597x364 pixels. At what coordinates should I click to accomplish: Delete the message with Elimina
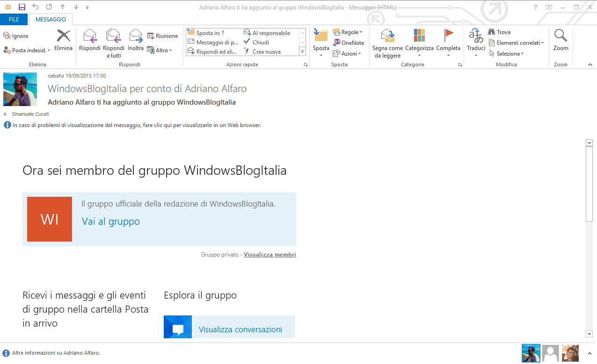[x=63, y=40]
